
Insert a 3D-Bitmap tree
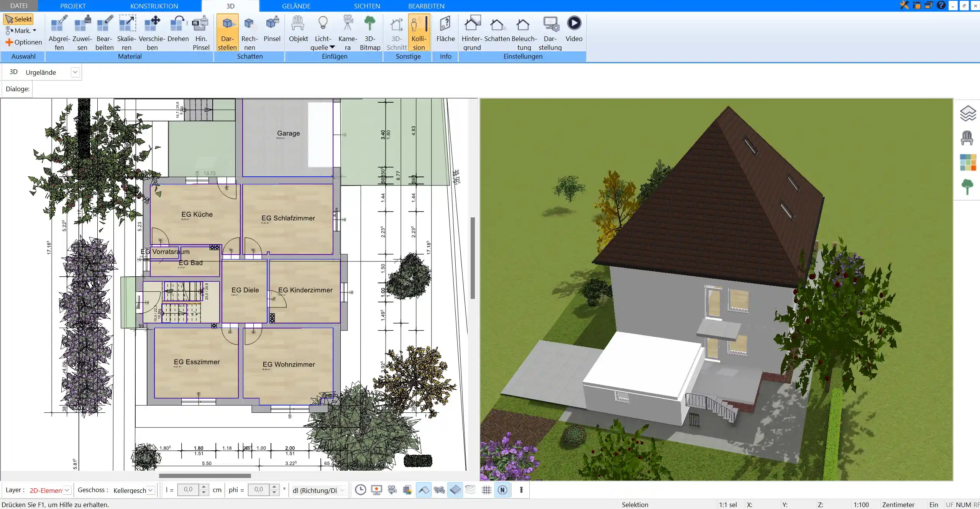tap(370, 33)
